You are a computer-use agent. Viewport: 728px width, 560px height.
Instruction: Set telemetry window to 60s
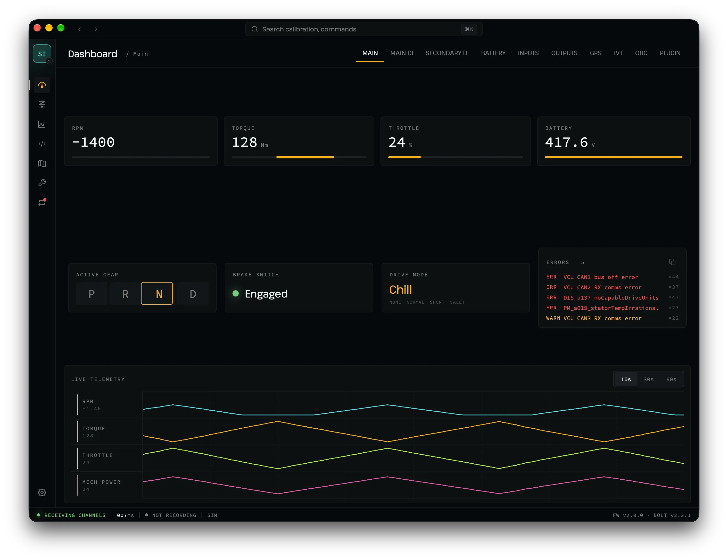coord(671,379)
